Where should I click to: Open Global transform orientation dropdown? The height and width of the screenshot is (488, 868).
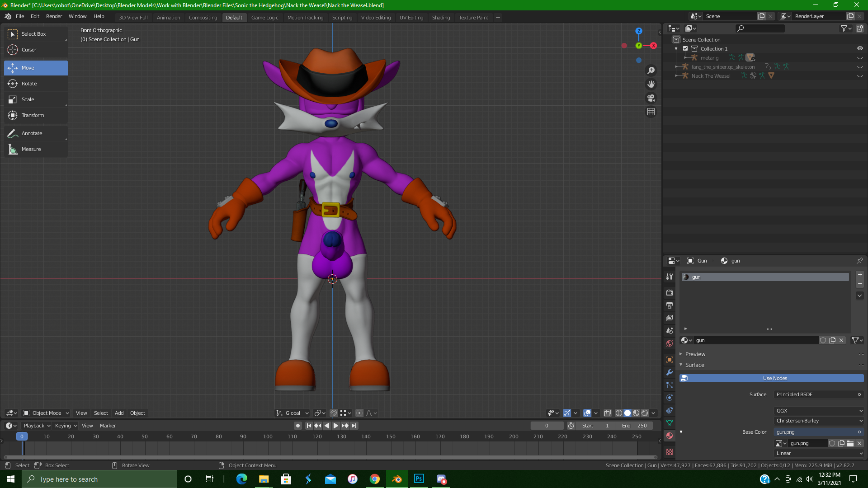(292, 413)
